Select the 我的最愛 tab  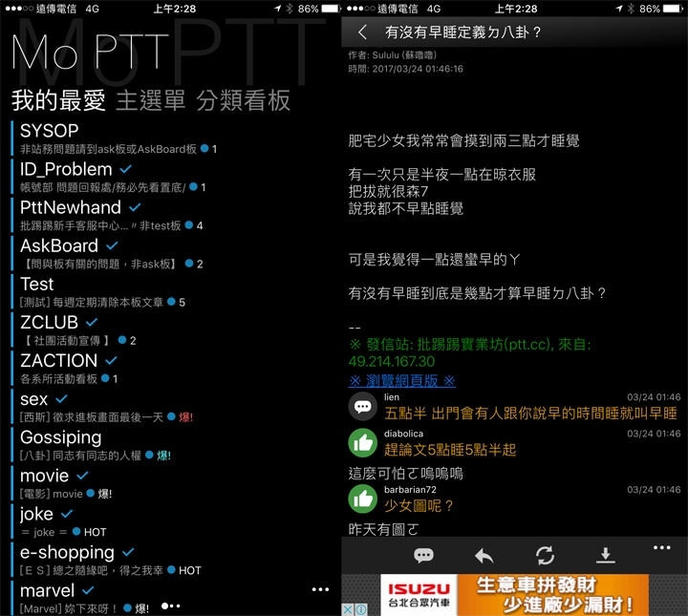point(57,100)
